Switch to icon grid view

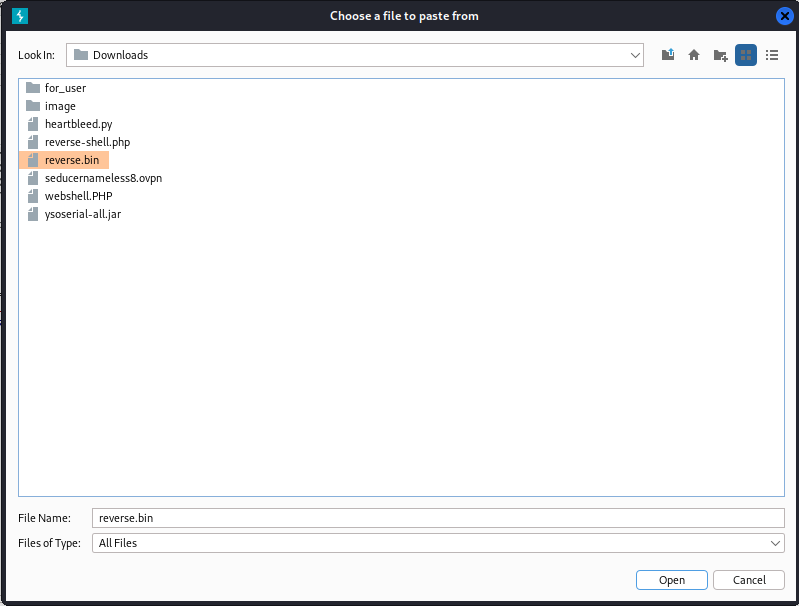[745, 55]
